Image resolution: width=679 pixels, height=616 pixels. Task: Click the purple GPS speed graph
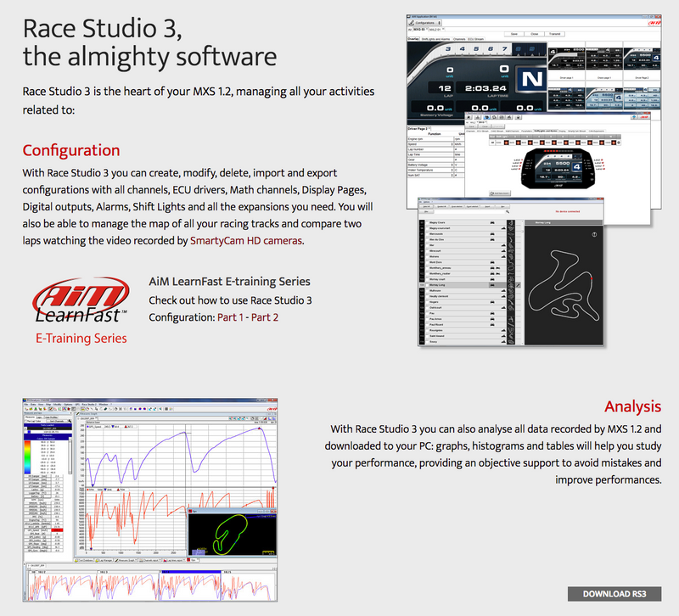pyautogui.click(x=180, y=455)
